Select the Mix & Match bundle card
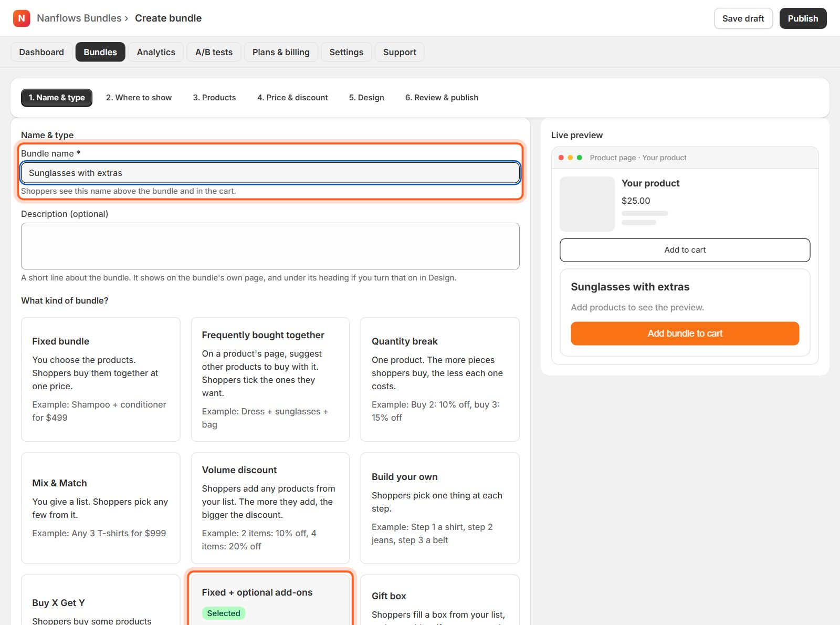 101,508
